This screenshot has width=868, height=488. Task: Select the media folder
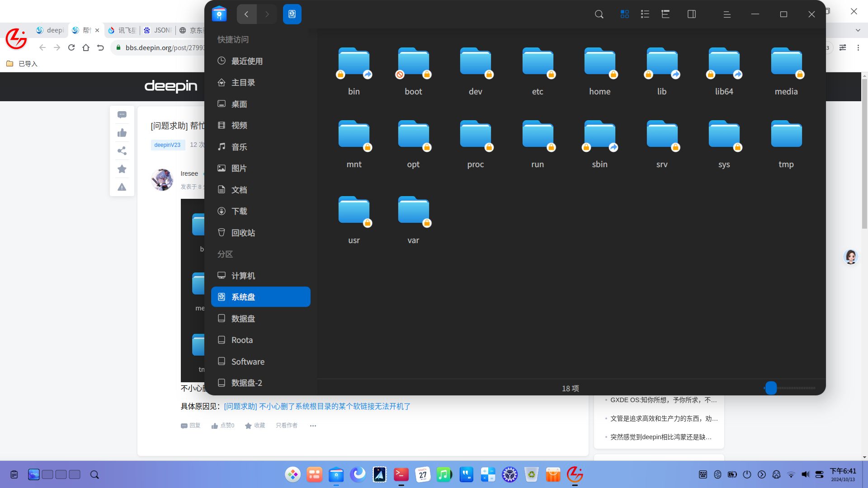(x=786, y=71)
